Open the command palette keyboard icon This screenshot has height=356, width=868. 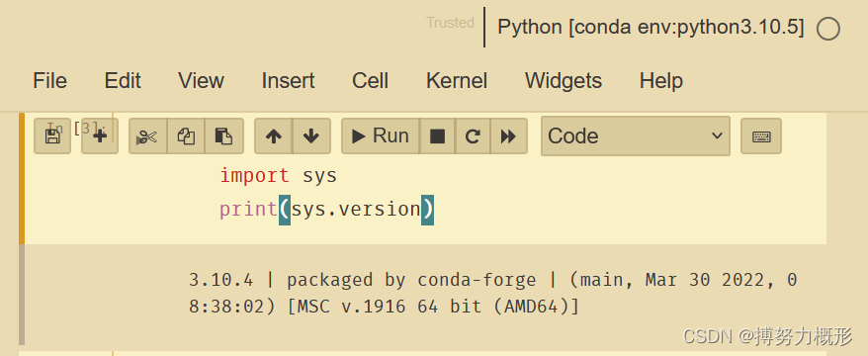pos(761,135)
